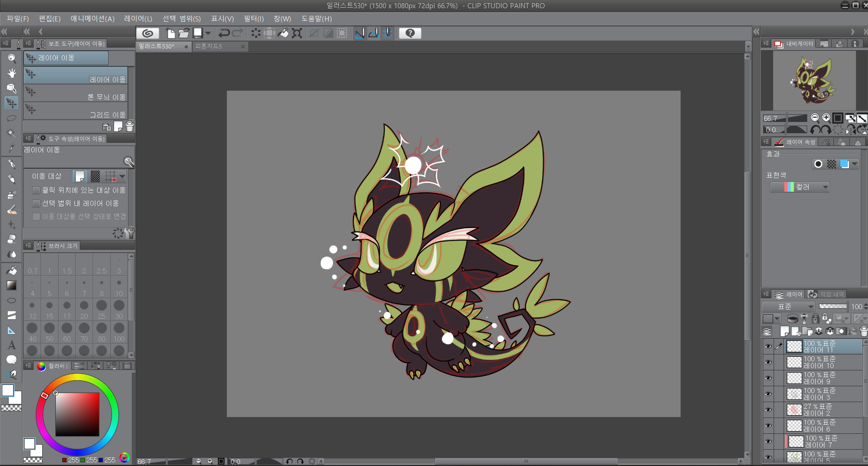Enable move target at click position checkbox
The height and width of the screenshot is (466, 868).
click(x=36, y=190)
